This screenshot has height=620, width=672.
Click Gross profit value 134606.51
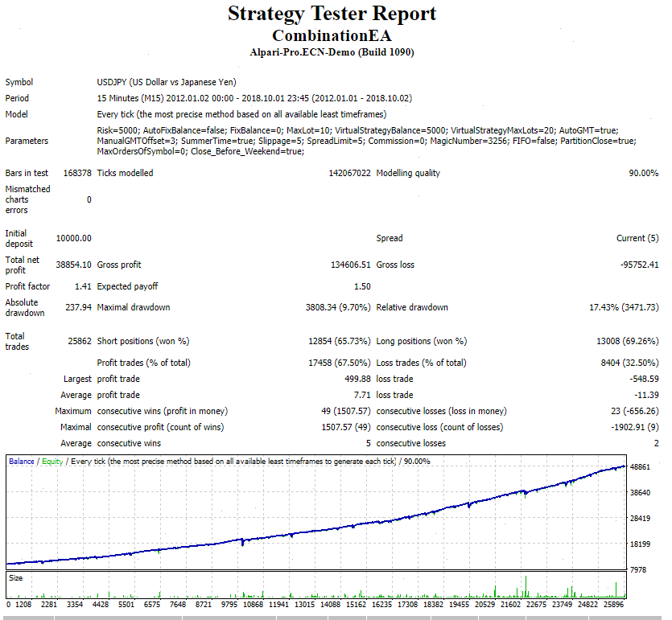coord(350,265)
